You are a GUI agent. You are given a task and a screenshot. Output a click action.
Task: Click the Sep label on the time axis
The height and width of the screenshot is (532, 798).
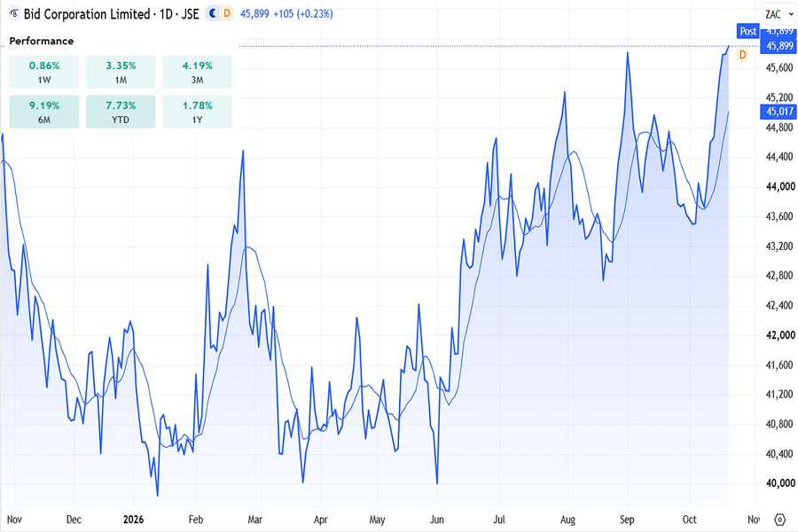627,520
